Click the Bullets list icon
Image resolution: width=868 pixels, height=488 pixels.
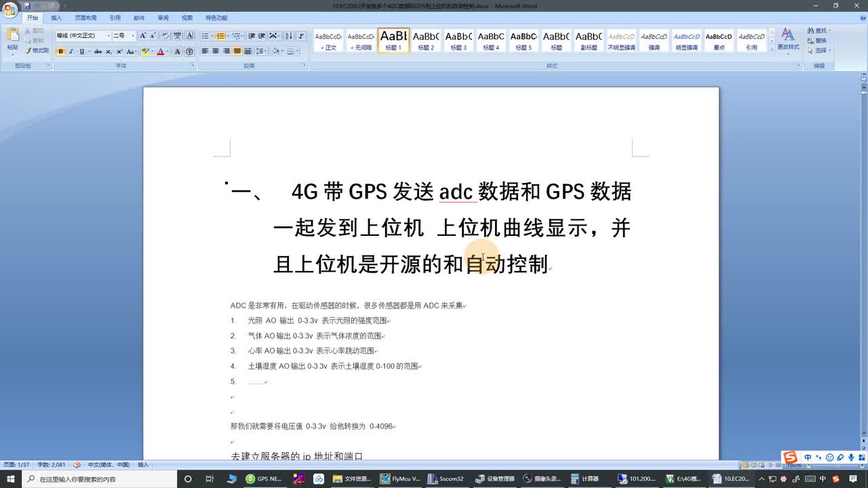(x=206, y=35)
